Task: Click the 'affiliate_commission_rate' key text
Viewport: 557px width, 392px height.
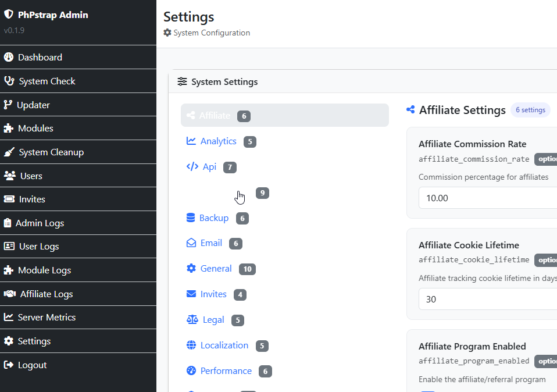Action: click(474, 159)
